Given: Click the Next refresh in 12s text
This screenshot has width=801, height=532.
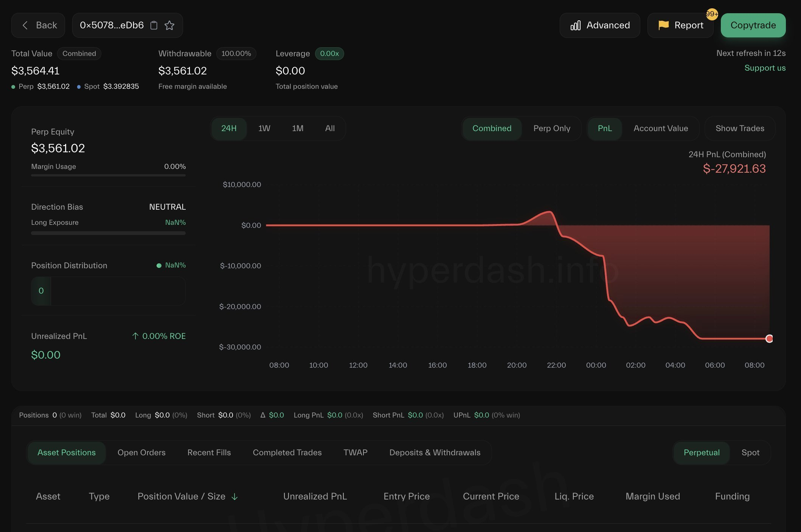Looking at the screenshot, I should coord(751,53).
